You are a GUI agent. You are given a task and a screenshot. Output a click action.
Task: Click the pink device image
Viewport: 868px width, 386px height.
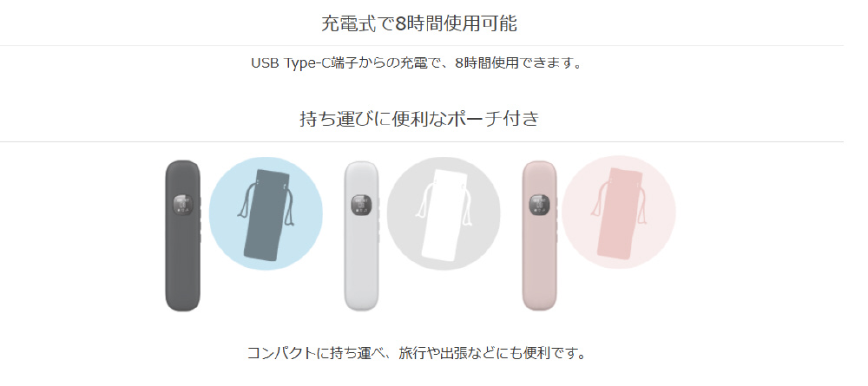coord(540,236)
